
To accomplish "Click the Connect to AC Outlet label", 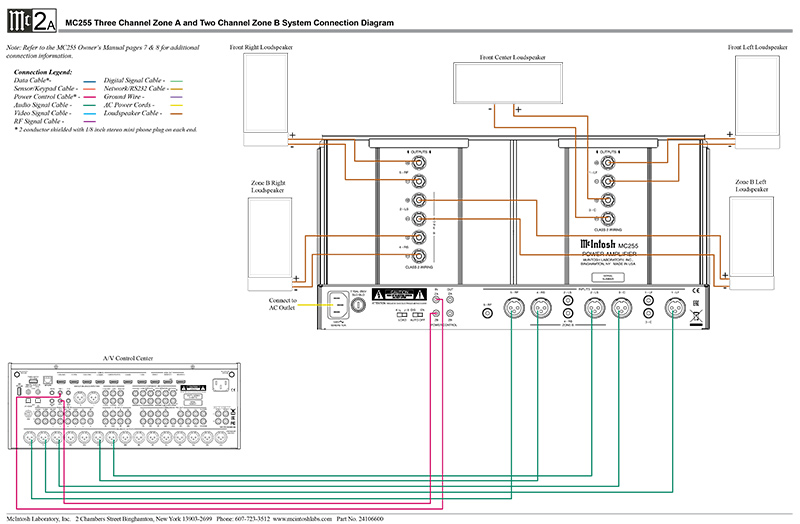I will (290, 305).
